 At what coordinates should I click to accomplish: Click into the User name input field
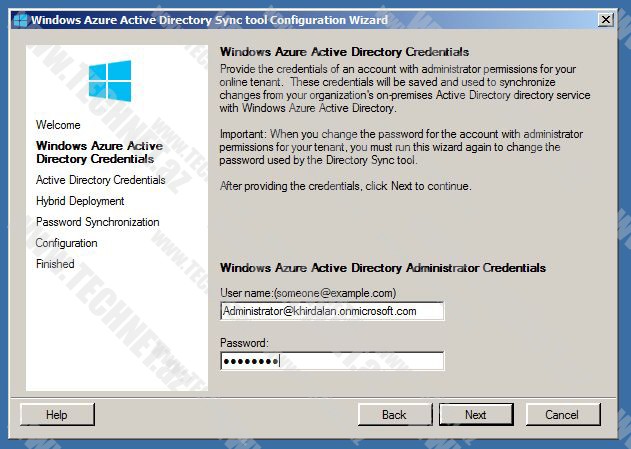[x=331, y=311]
